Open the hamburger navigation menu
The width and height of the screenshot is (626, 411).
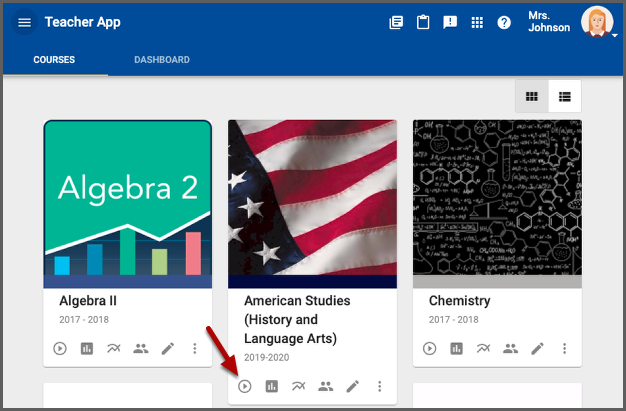pos(25,23)
